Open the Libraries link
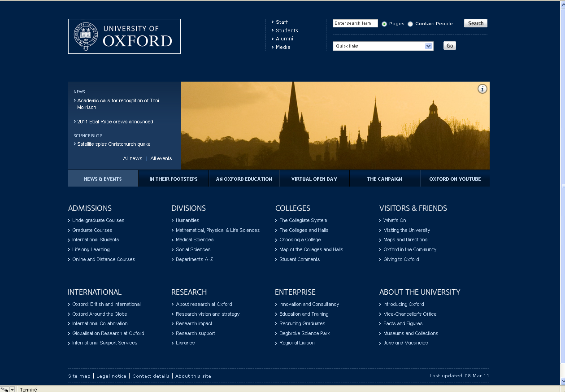Screen dimensions: 565x392 coord(185,343)
